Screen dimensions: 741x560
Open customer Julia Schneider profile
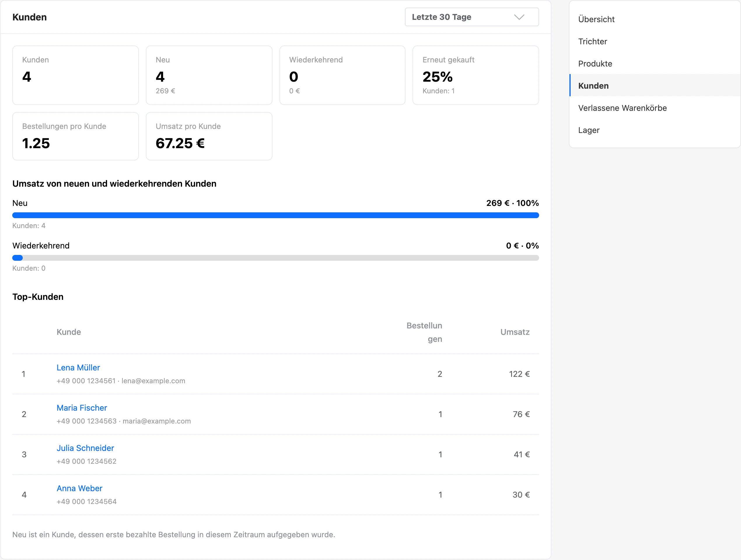pos(85,448)
